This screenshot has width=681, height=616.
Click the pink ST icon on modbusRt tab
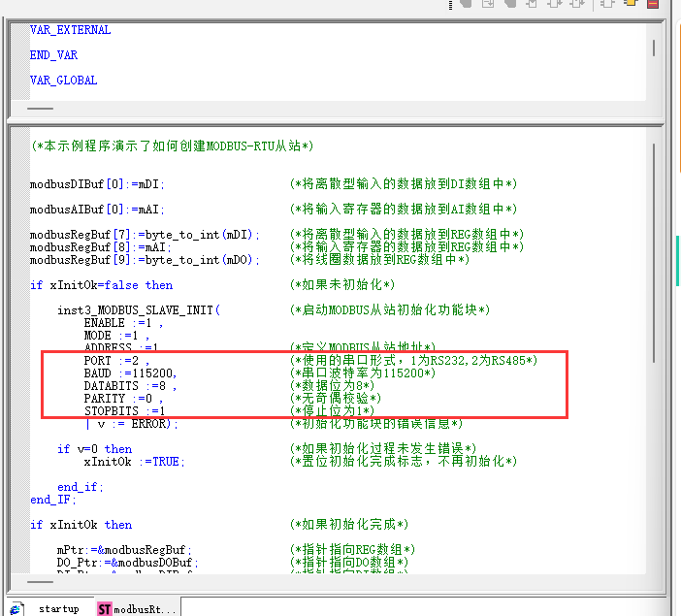[x=104, y=609]
